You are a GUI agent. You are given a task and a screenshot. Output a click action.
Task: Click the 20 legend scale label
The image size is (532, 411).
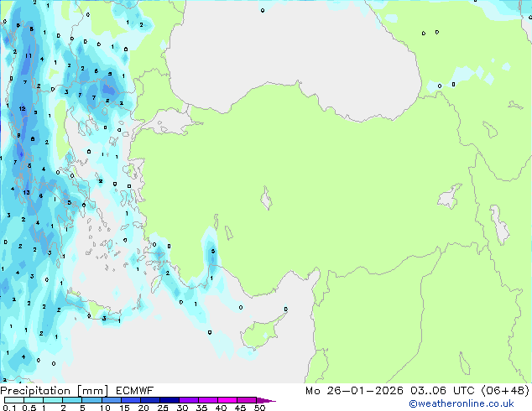tap(143, 408)
